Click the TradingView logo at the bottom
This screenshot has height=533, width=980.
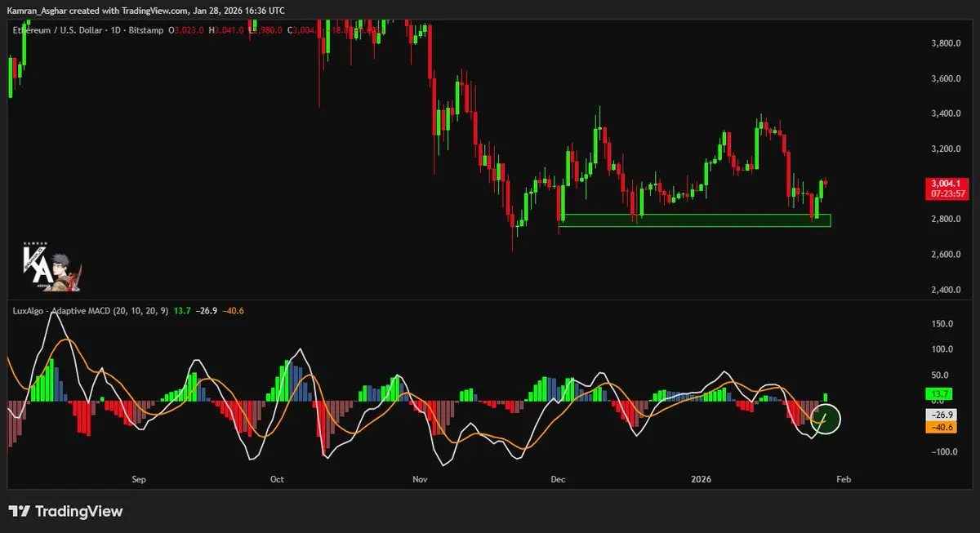[66, 511]
